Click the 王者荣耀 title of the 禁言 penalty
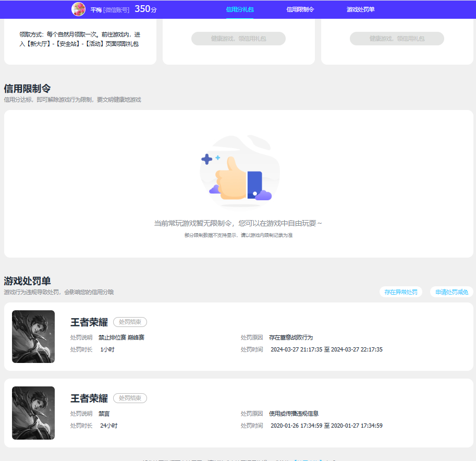 coord(89,398)
